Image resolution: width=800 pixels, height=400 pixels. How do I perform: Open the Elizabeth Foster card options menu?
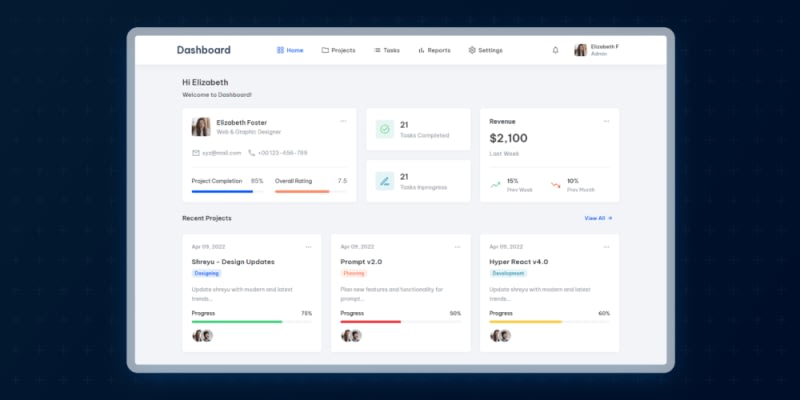343,121
